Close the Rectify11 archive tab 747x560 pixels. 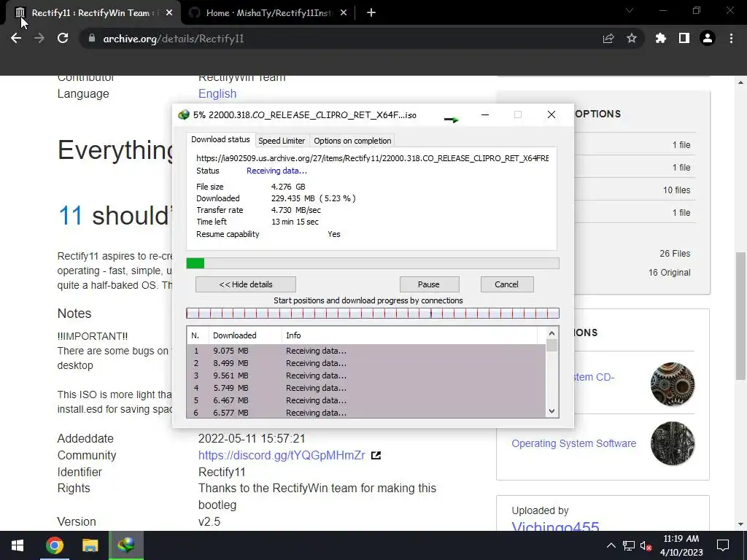pos(169,13)
